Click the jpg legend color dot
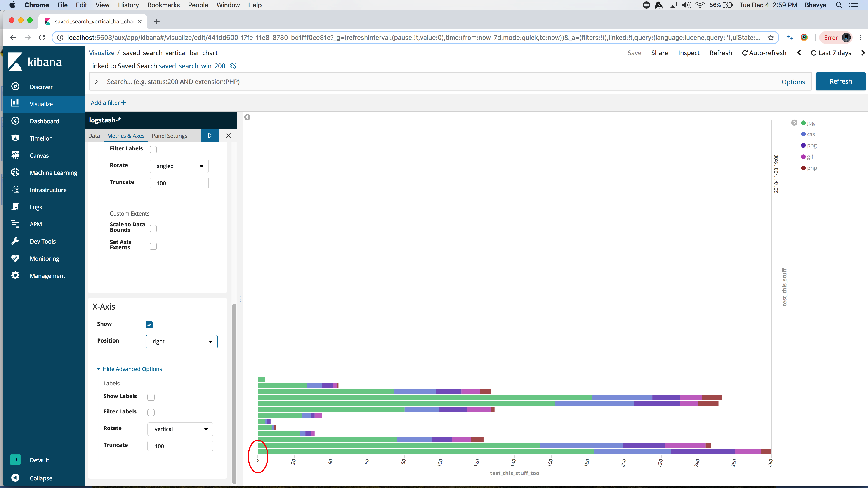The image size is (868, 488). click(803, 123)
